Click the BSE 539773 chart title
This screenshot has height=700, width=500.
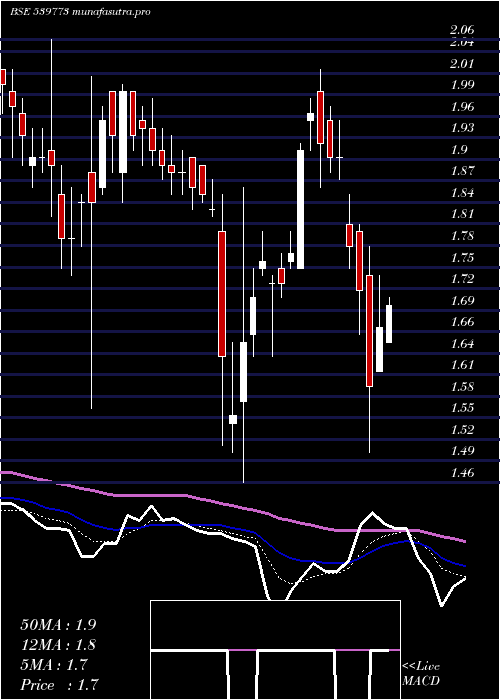point(80,12)
